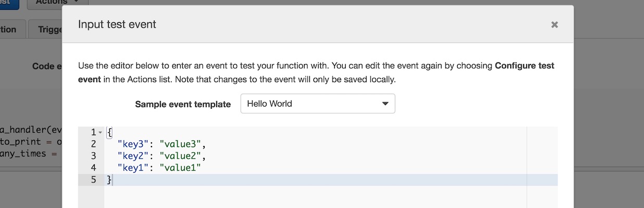Click the opening curly brace on line 1
The width and height of the screenshot is (644, 208).
tap(109, 133)
